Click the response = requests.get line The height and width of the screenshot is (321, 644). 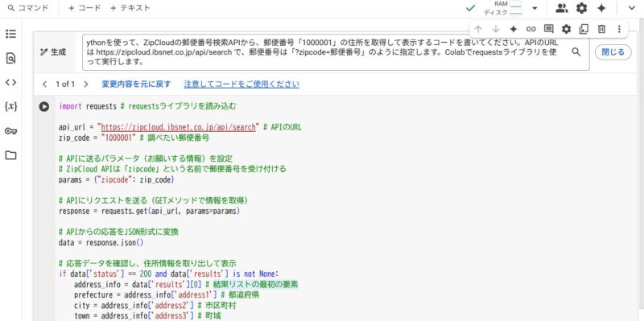coord(149,212)
